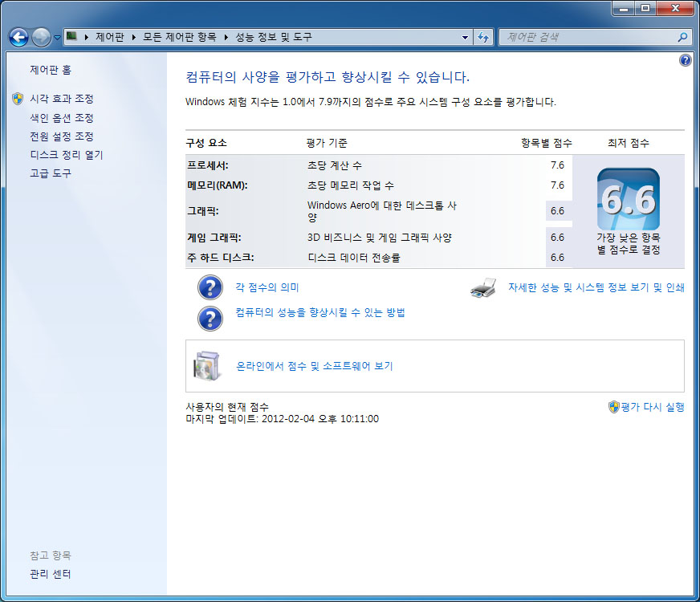Click the software box icon

(x=206, y=366)
